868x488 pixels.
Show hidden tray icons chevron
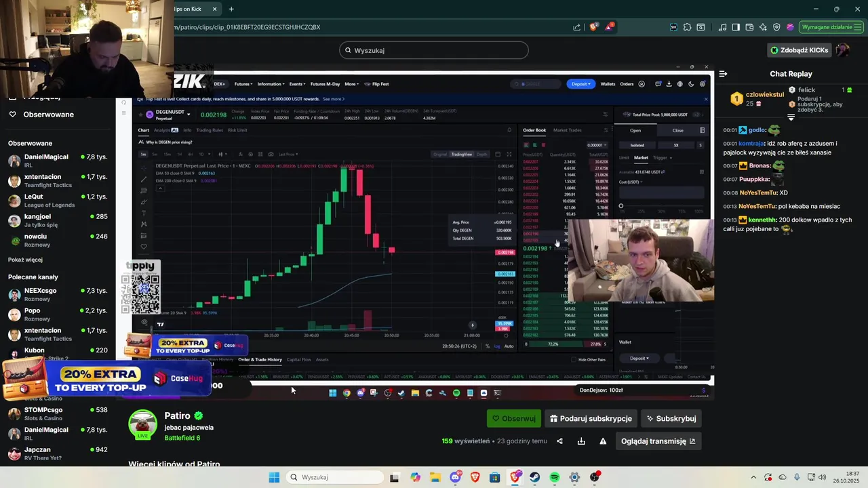click(x=753, y=477)
